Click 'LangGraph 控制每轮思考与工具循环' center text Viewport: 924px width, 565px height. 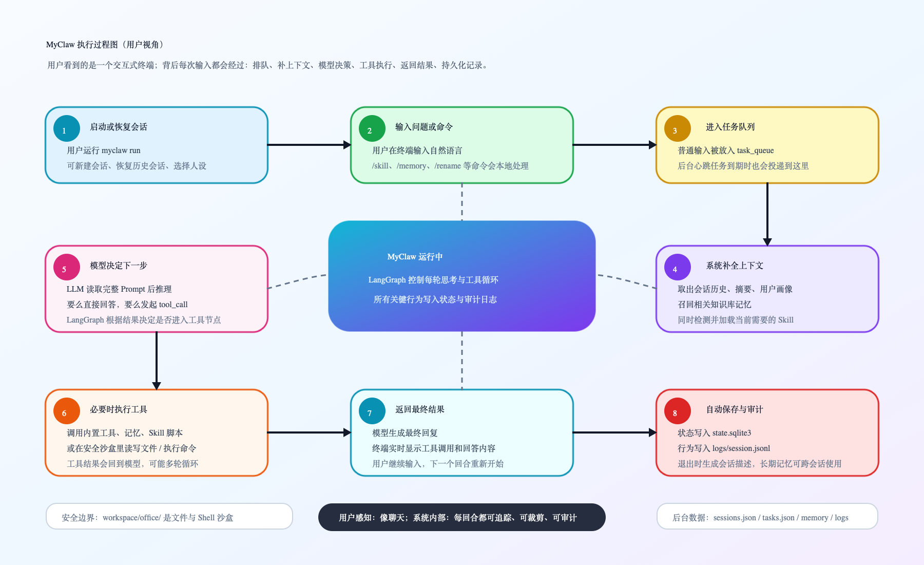433,280
